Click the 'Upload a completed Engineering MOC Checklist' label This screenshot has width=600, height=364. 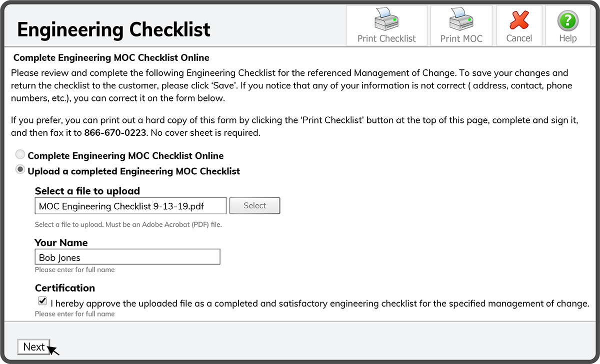point(134,171)
